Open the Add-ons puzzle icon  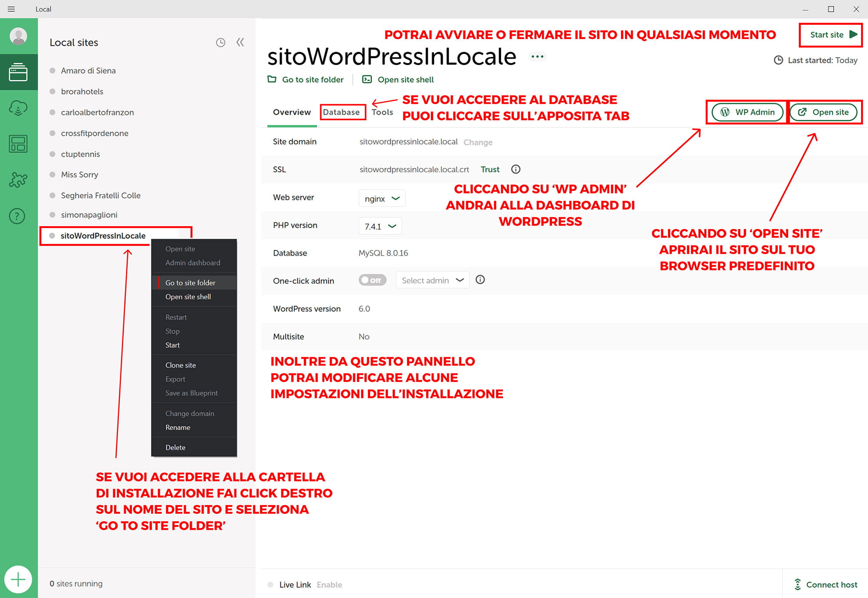point(18,180)
